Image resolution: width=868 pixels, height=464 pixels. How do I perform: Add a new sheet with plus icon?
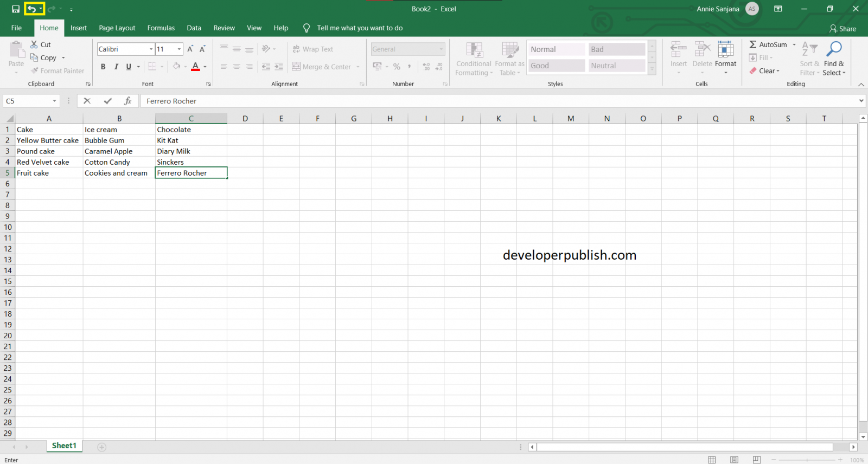(x=102, y=447)
